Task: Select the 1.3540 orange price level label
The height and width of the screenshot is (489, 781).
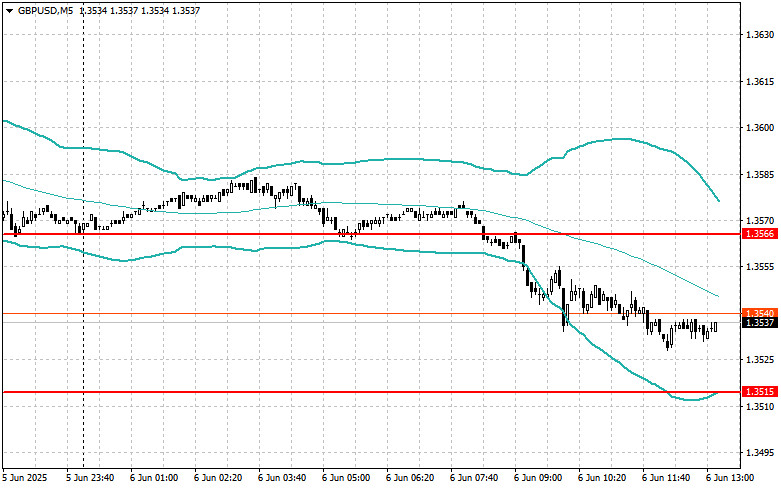Action: tap(760, 313)
